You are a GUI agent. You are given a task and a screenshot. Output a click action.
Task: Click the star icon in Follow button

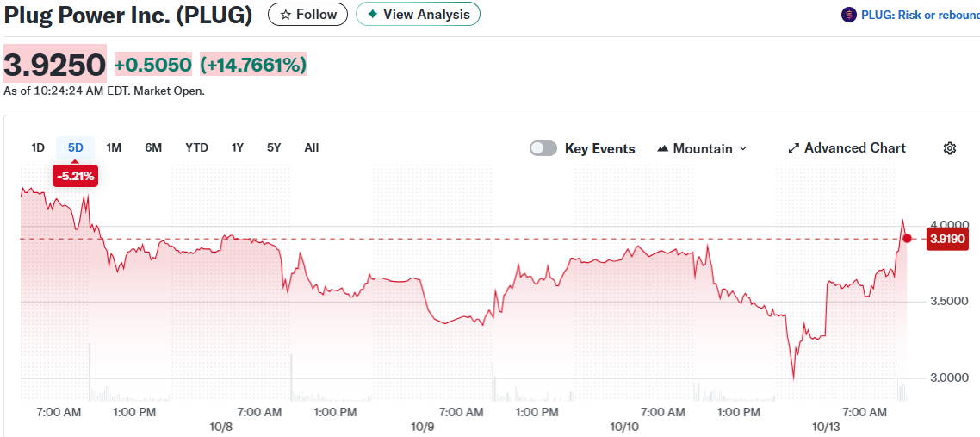tap(286, 15)
